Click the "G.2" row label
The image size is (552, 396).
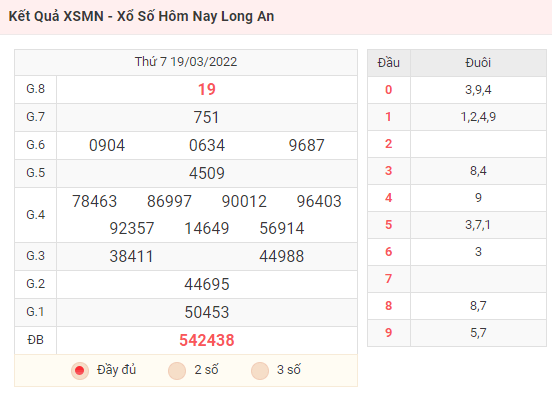pyautogui.click(x=36, y=284)
